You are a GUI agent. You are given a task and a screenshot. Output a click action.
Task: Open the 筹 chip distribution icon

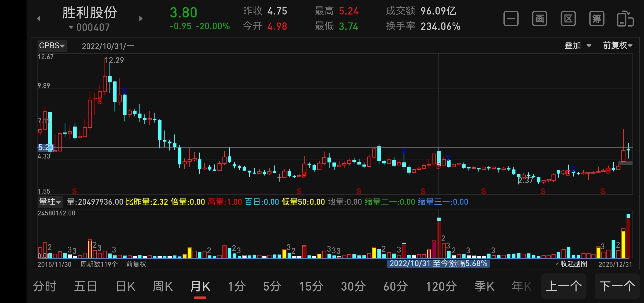pos(597,19)
